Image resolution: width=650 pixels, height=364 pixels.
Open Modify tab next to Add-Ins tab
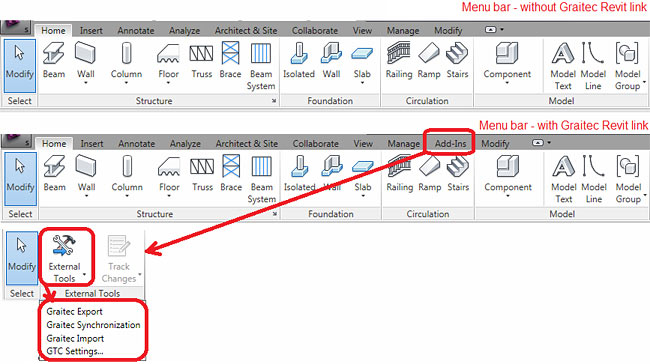(x=495, y=143)
